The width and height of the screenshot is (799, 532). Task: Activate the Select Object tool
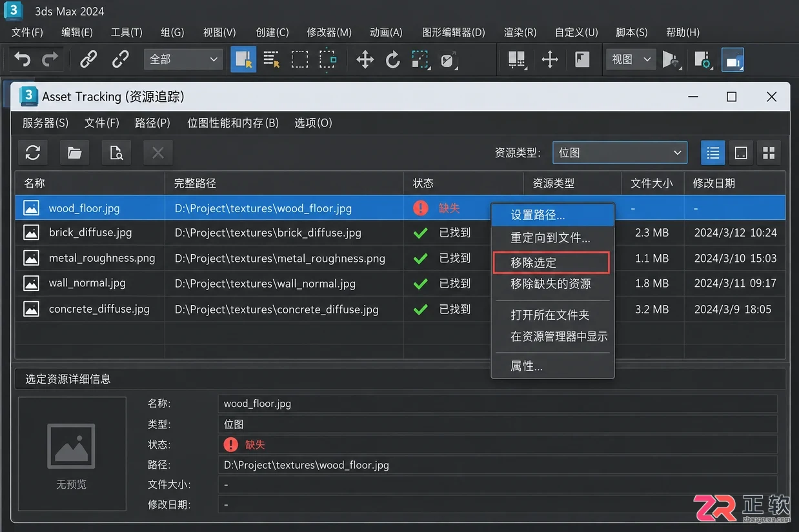click(243, 59)
